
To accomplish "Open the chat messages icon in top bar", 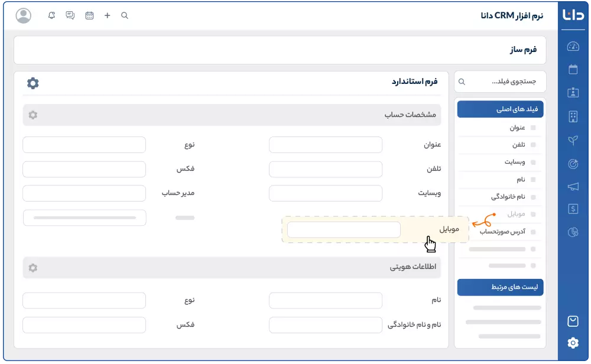I will [69, 15].
